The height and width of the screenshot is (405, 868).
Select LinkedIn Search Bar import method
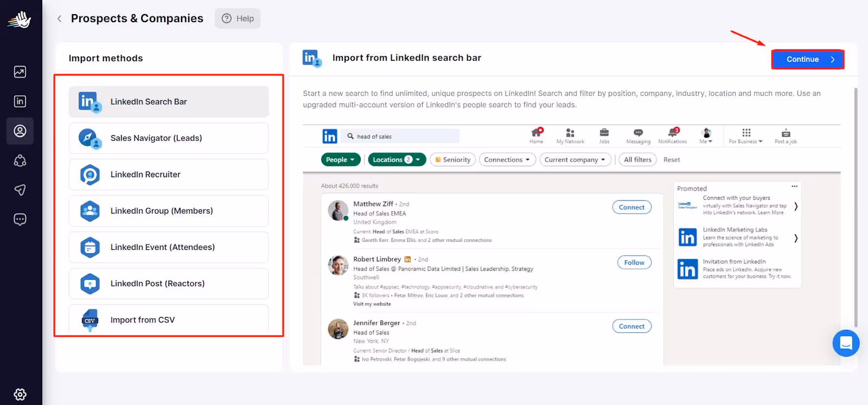point(169,102)
